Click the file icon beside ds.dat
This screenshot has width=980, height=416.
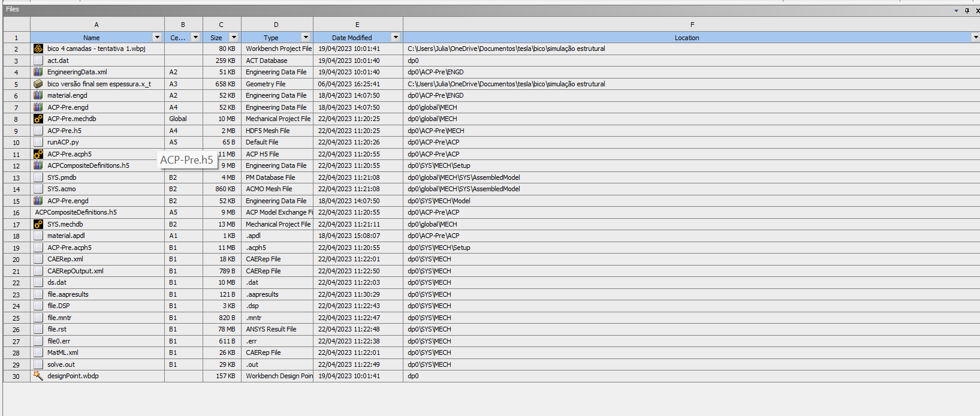point(38,282)
